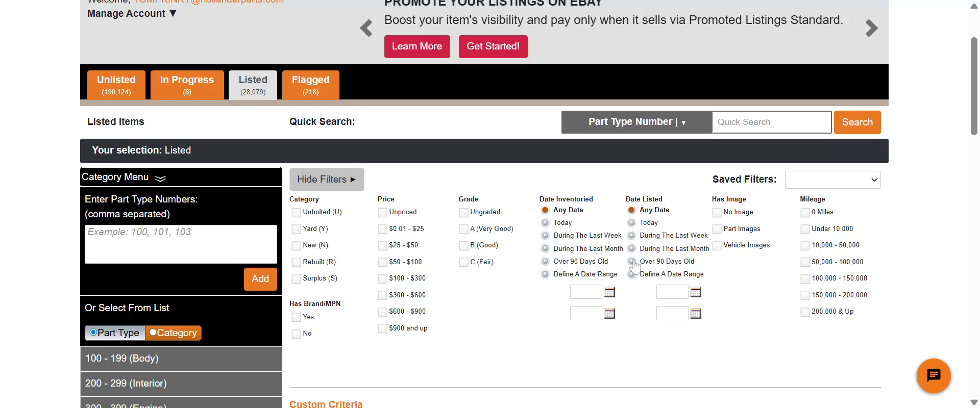Enable the $50 - $100 price filter
Viewport: 980px width, 408px height.
coord(382,262)
